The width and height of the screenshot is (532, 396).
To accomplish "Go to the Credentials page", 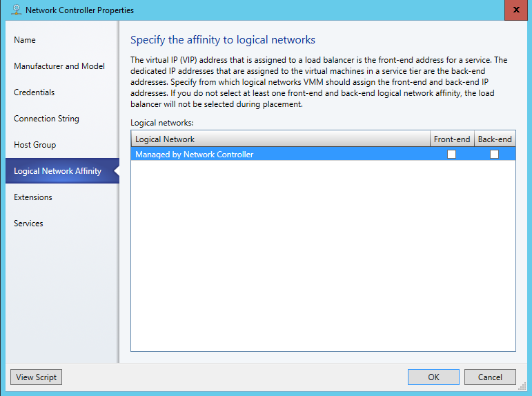I will click(34, 92).
